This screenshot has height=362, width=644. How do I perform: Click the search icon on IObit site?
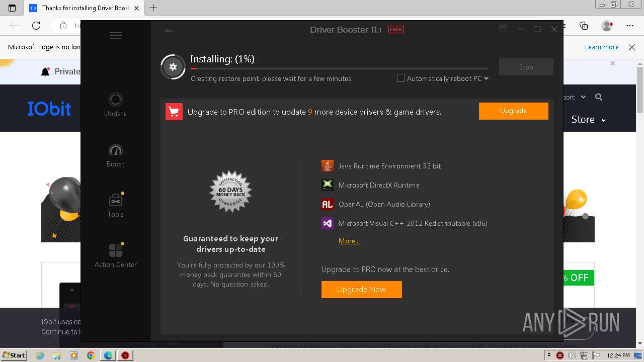point(599,97)
